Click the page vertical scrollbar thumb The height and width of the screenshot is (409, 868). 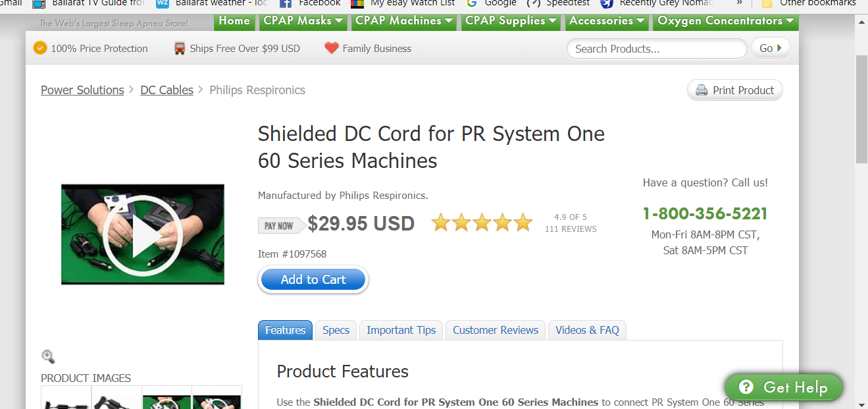coord(861,109)
